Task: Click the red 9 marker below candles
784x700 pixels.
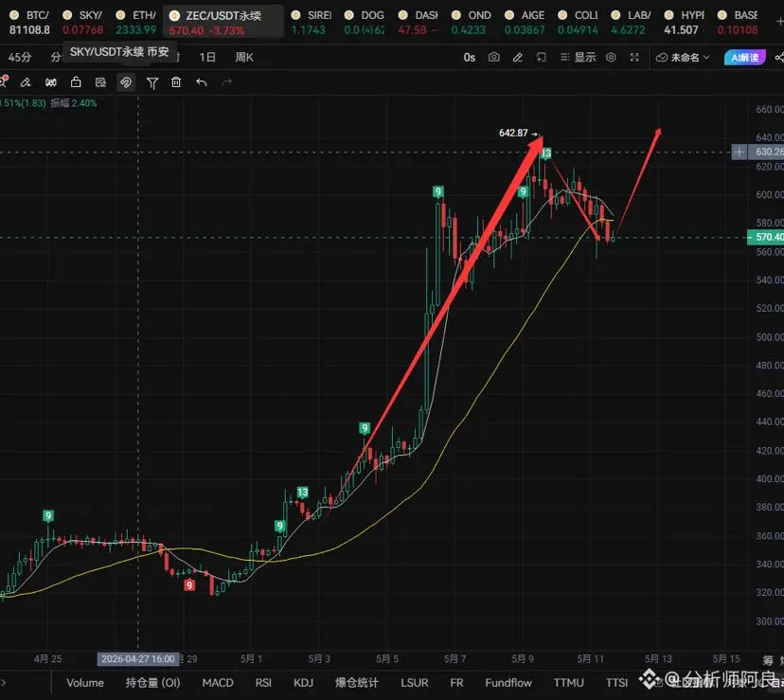Action: tap(189, 584)
